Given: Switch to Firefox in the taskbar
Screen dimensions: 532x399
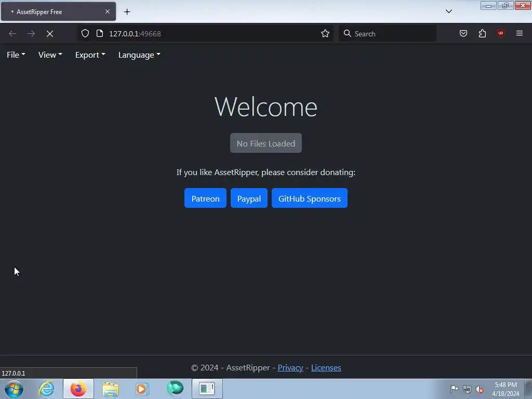Looking at the screenshot, I should point(78,389).
